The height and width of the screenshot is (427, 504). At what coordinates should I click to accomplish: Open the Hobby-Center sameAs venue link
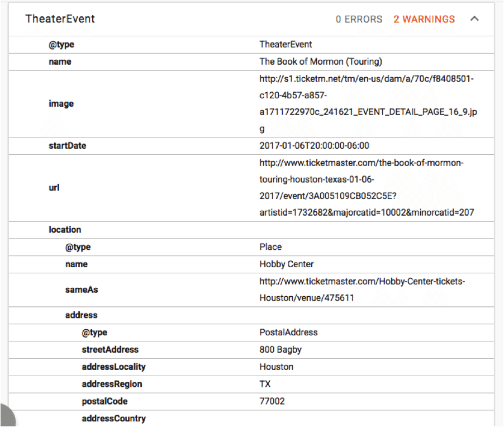pos(362,290)
